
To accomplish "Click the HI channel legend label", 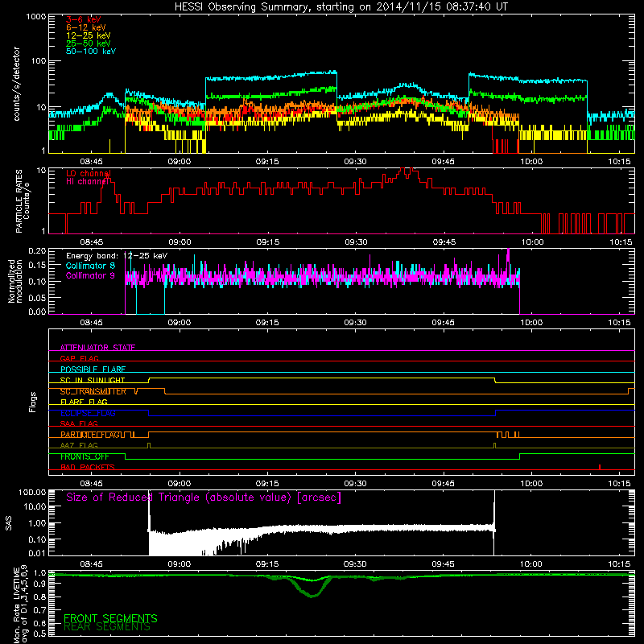I will (88, 181).
